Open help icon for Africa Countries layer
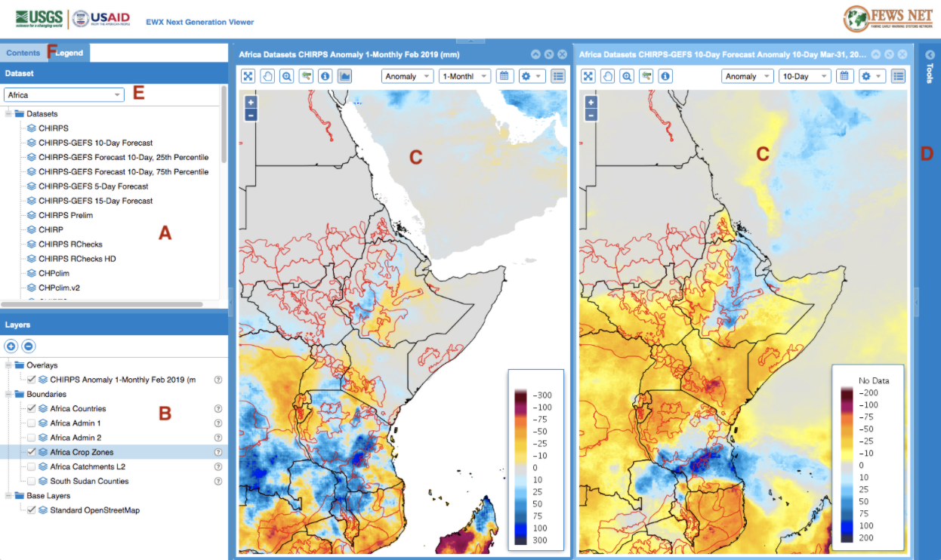Viewport: 941px width, 560px height. [218, 408]
